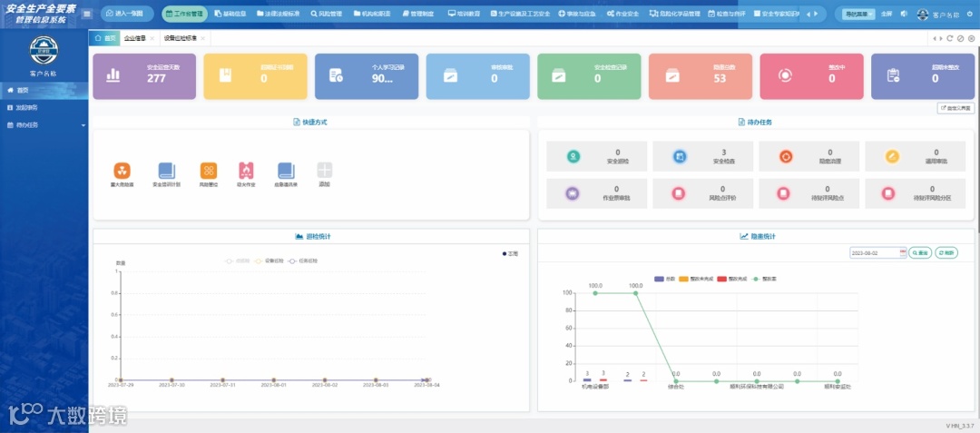Open the 作业安全 menu
The height and width of the screenshot is (433, 980).
pos(622,14)
